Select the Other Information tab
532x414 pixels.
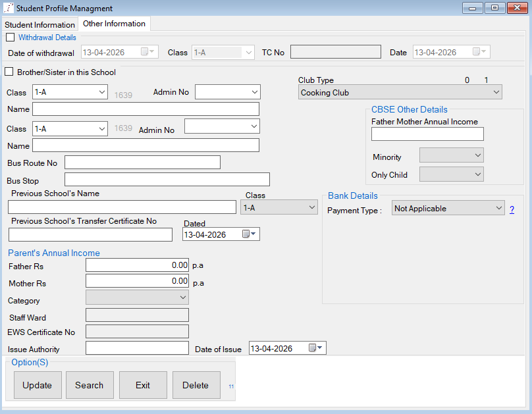coord(114,24)
